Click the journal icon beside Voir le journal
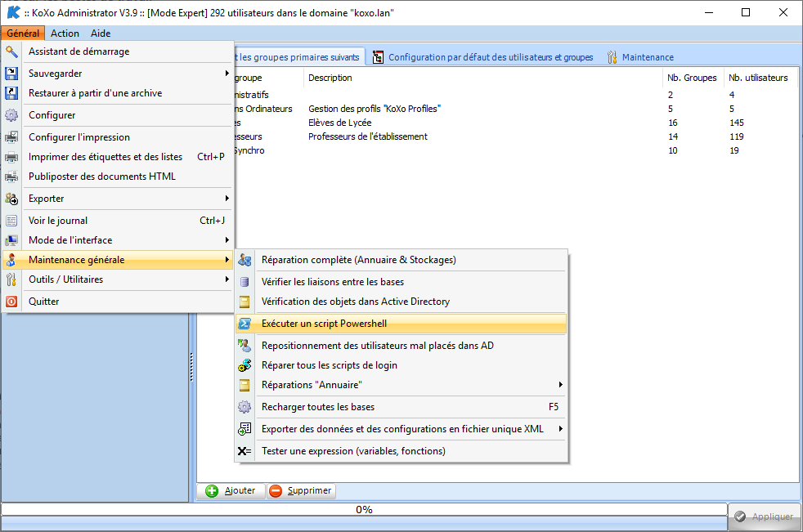The image size is (803, 532). tap(11, 221)
